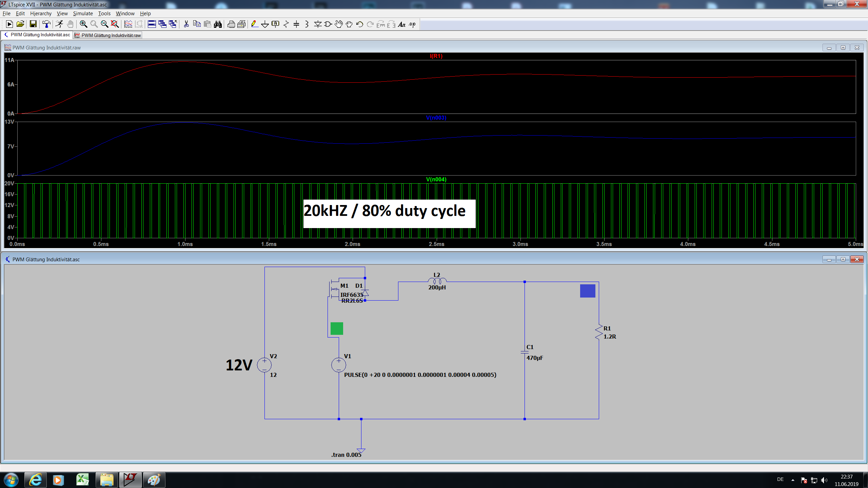The width and height of the screenshot is (868, 488).
Task: Select the Mirror tool icon
Action: click(x=391, y=24)
